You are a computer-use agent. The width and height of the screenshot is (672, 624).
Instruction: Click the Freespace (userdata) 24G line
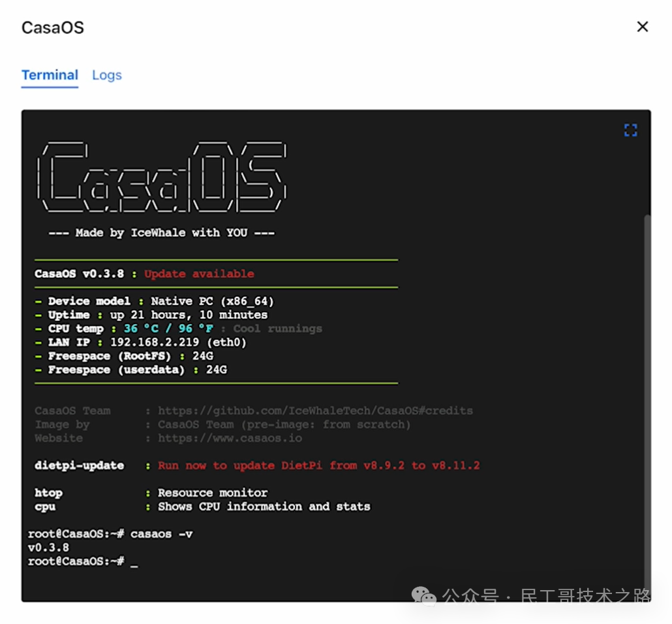[x=130, y=370]
